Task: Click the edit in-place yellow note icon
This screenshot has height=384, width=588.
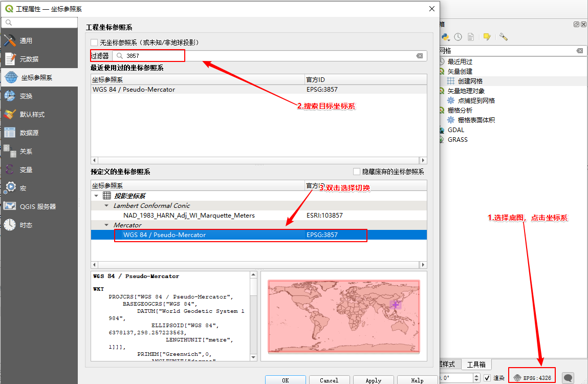Action: [x=487, y=37]
